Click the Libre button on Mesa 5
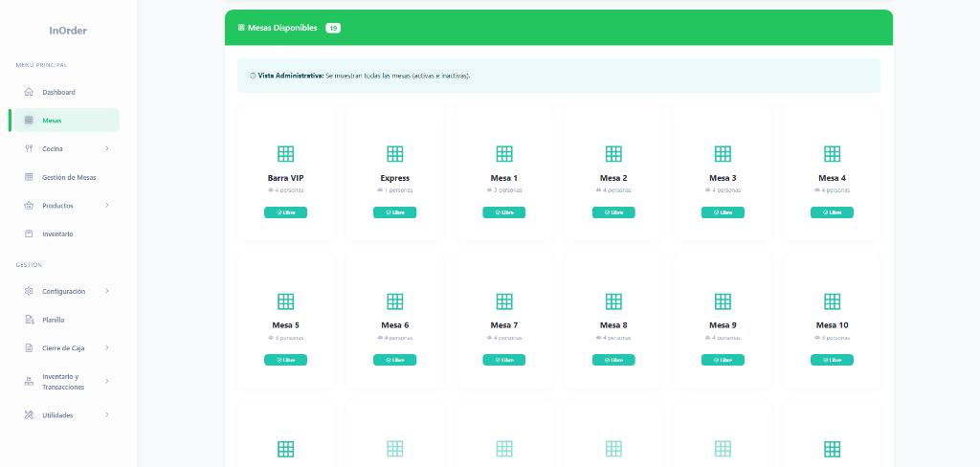Viewport: 980px width, 467px height. click(x=285, y=360)
